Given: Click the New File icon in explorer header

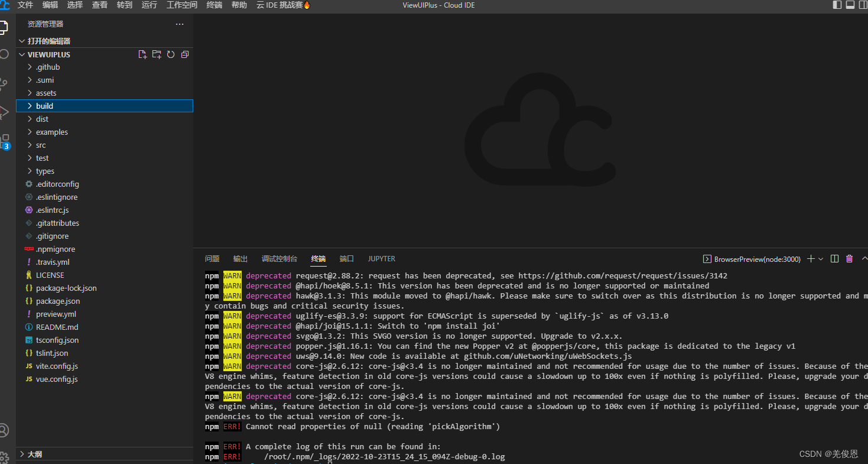Looking at the screenshot, I should tap(142, 54).
